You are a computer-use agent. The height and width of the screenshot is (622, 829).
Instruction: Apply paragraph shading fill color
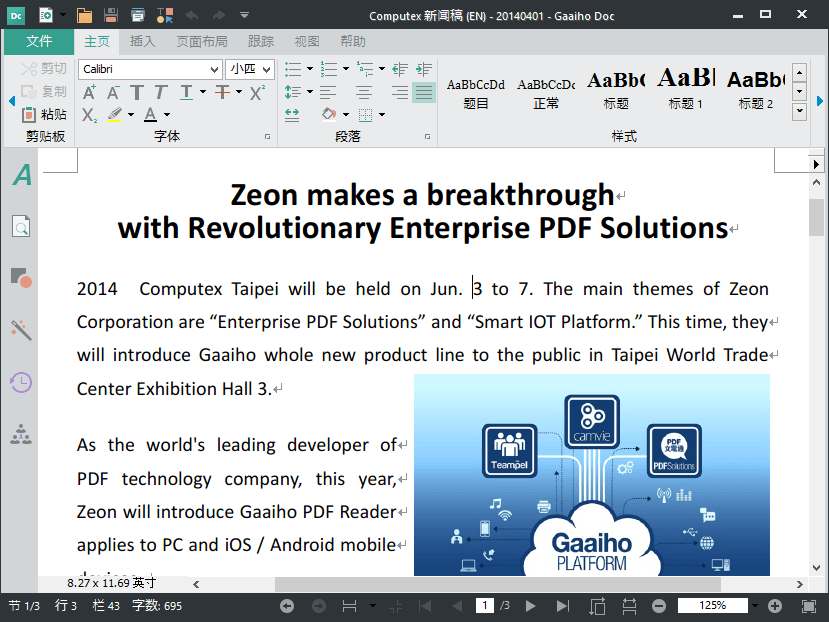(329, 114)
